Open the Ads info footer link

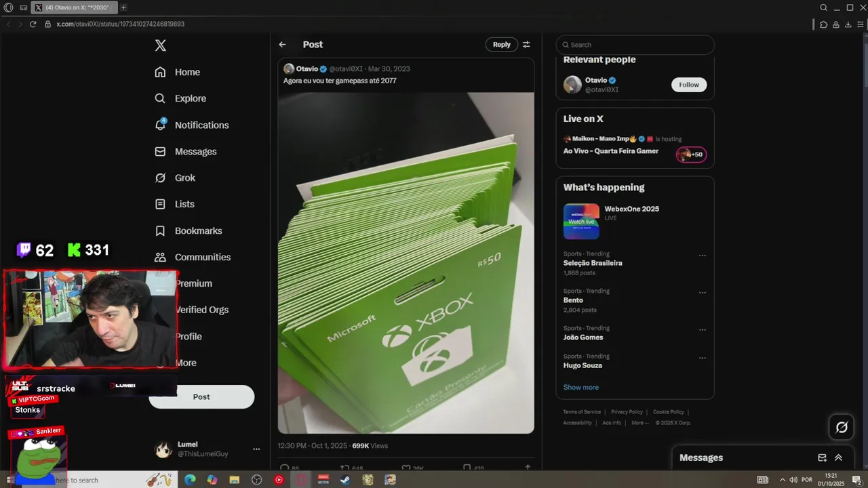click(612, 423)
